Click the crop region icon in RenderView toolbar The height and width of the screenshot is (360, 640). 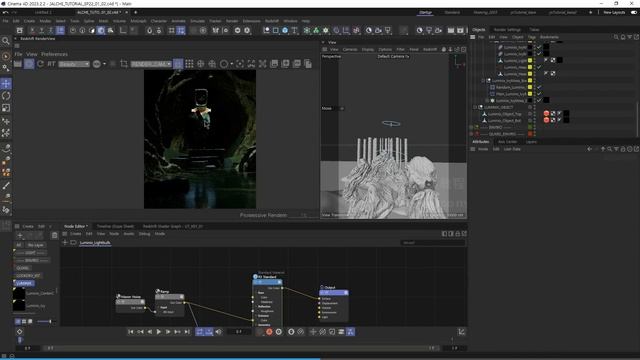[124, 64]
